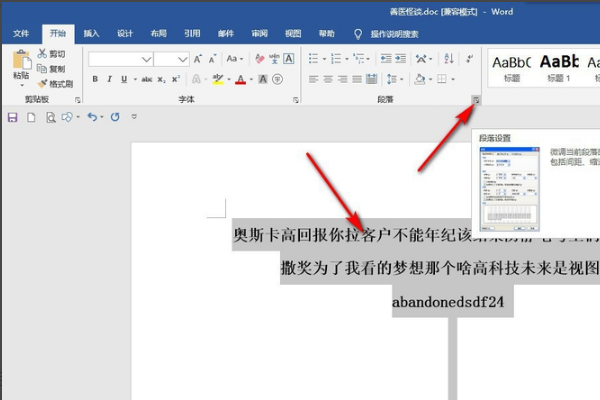The image size is (600, 400).
Task: Open the paragraph settings dialog launcher
Action: tap(476, 100)
